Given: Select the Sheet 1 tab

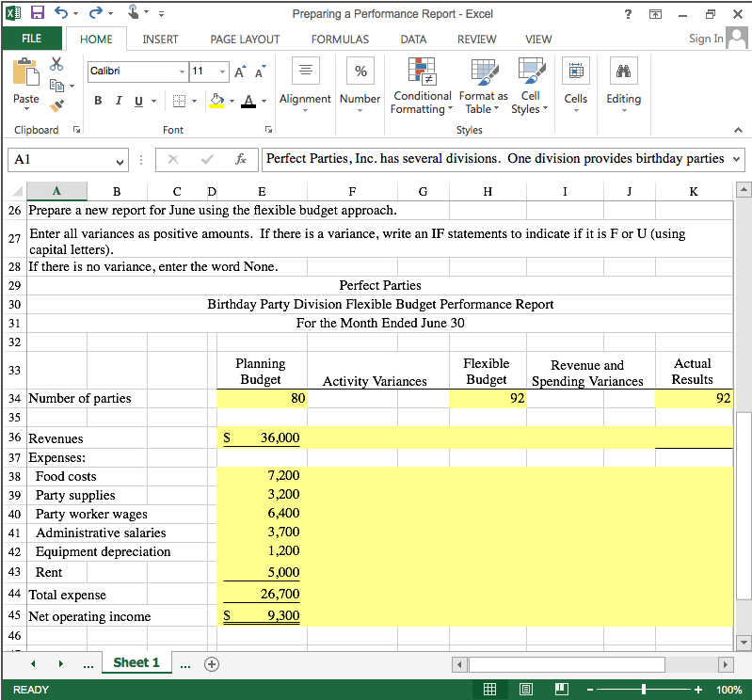Looking at the screenshot, I should (136, 662).
